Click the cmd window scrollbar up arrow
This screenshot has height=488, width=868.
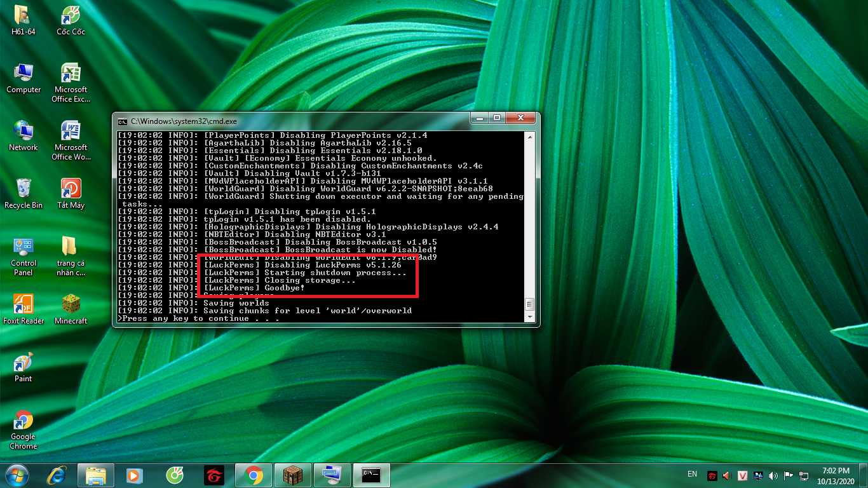pyautogui.click(x=529, y=135)
